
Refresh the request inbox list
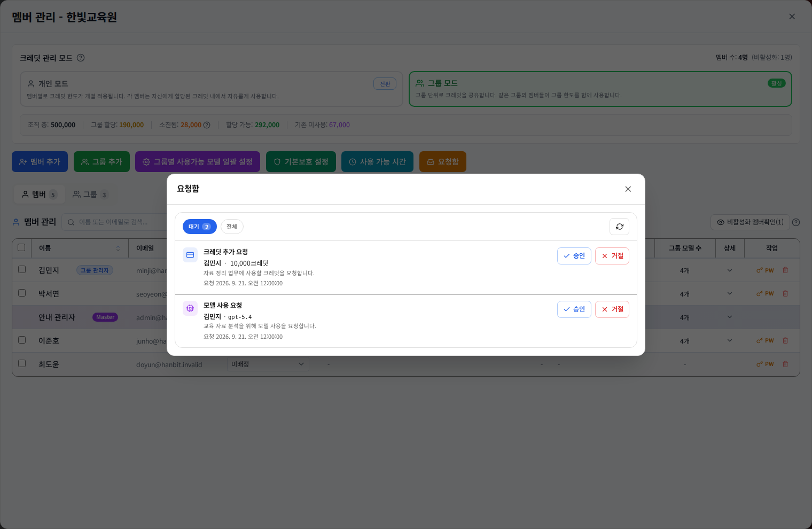pos(619,227)
